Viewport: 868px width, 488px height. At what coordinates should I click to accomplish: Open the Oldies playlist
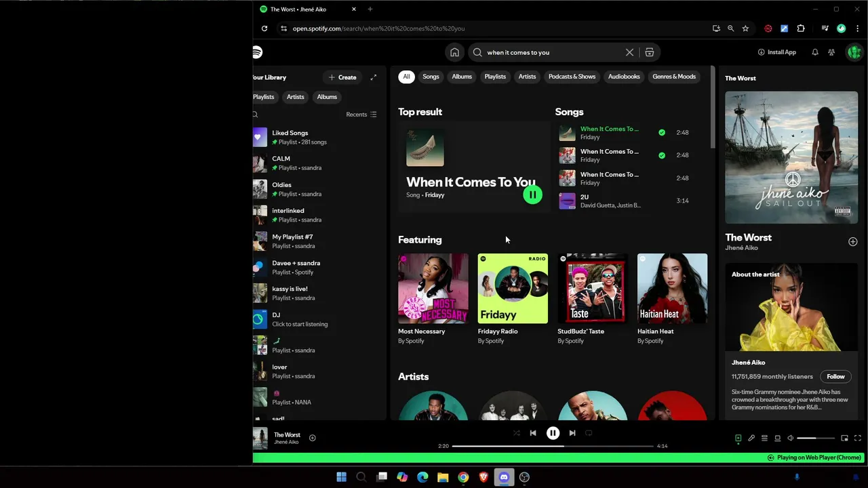click(317, 189)
